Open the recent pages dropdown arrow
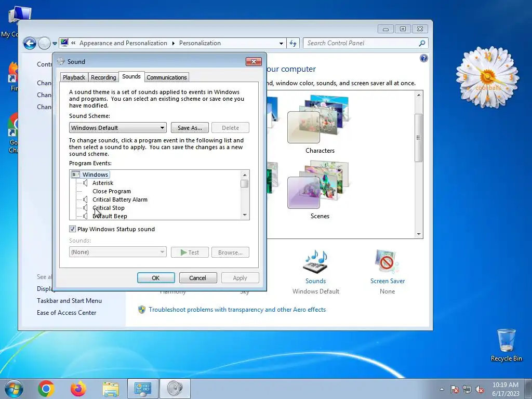Screen dimensions: 532x399 pyautogui.click(x=55, y=44)
